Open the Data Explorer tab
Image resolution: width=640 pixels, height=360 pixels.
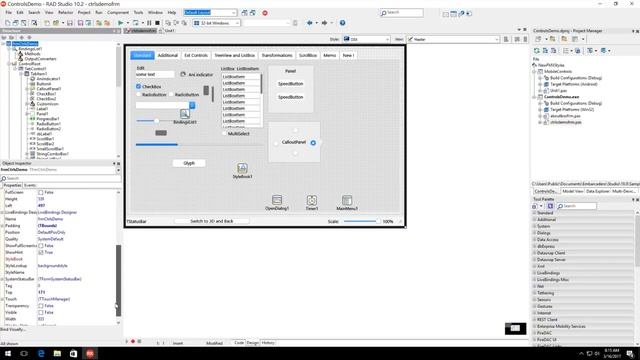point(598,191)
